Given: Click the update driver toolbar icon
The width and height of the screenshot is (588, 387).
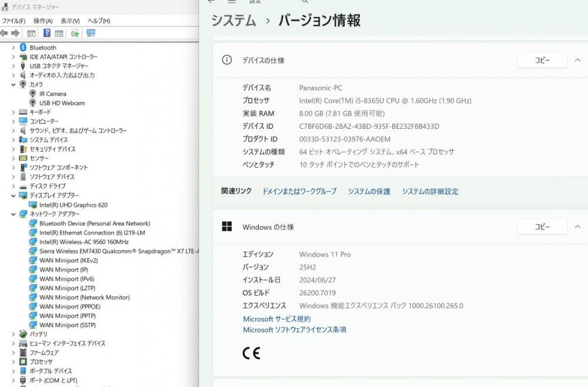Looking at the screenshot, I should [x=75, y=33].
